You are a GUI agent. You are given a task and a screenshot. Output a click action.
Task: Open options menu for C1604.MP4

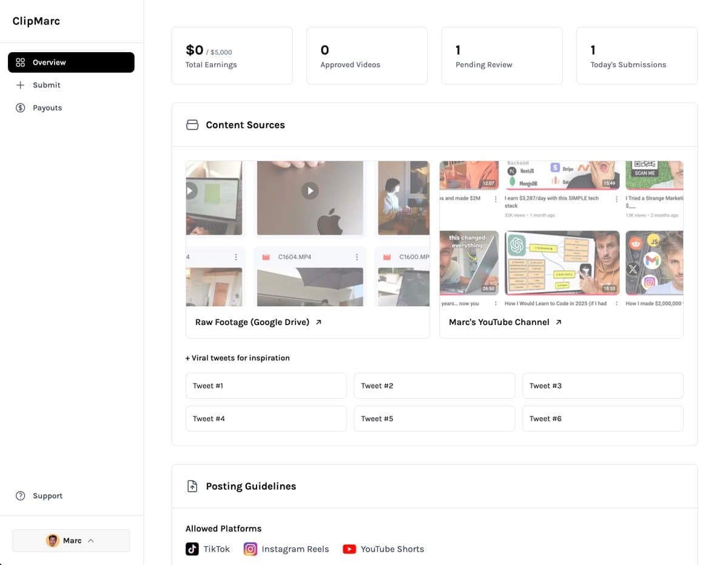pyautogui.click(x=357, y=257)
